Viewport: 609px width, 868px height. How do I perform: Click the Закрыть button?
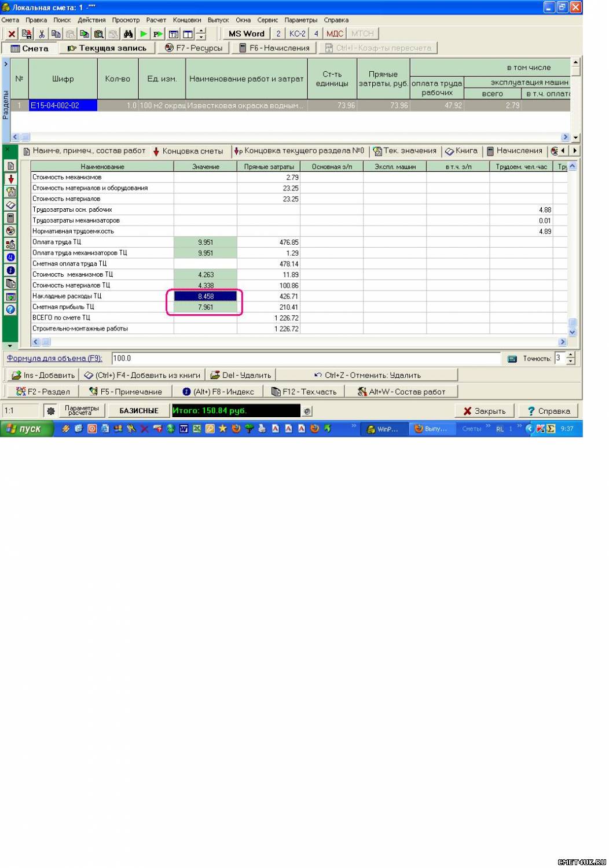pos(485,411)
